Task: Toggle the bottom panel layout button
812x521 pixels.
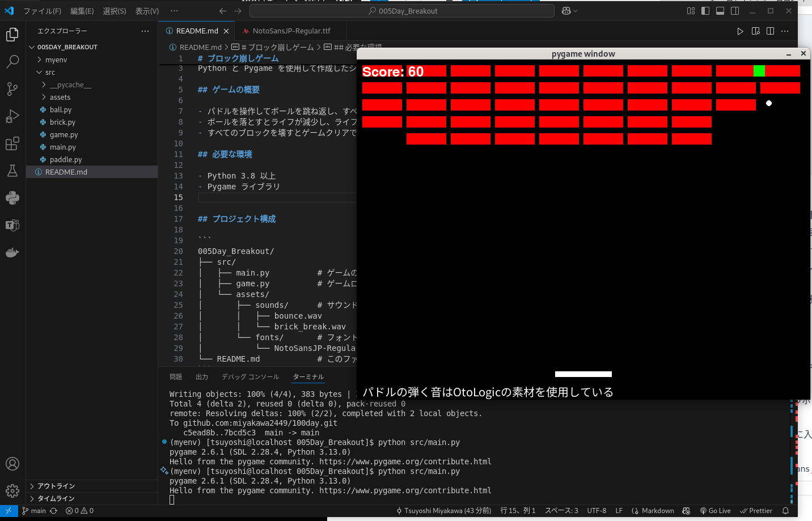Action: (720, 11)
